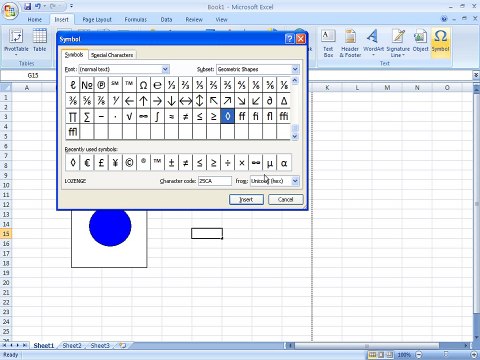
Task: Switch to Sheet2 tab
Action: click(x=72, y=345)
